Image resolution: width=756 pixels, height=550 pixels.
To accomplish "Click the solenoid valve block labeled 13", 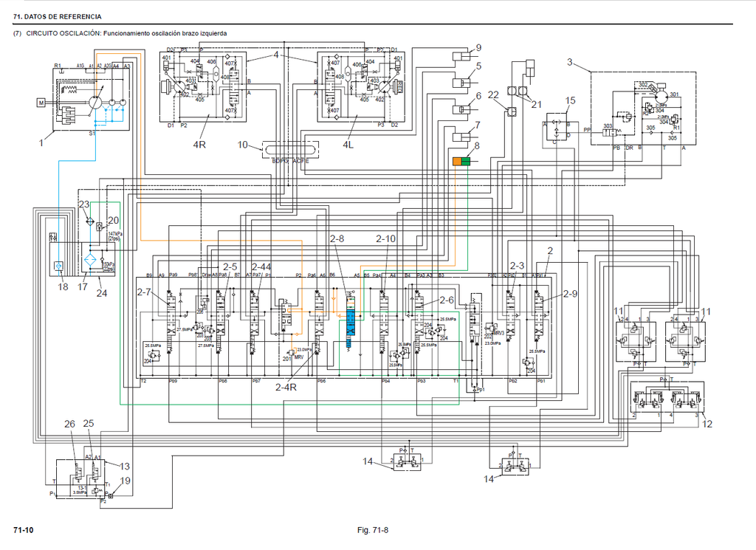I will pos(80,478).
